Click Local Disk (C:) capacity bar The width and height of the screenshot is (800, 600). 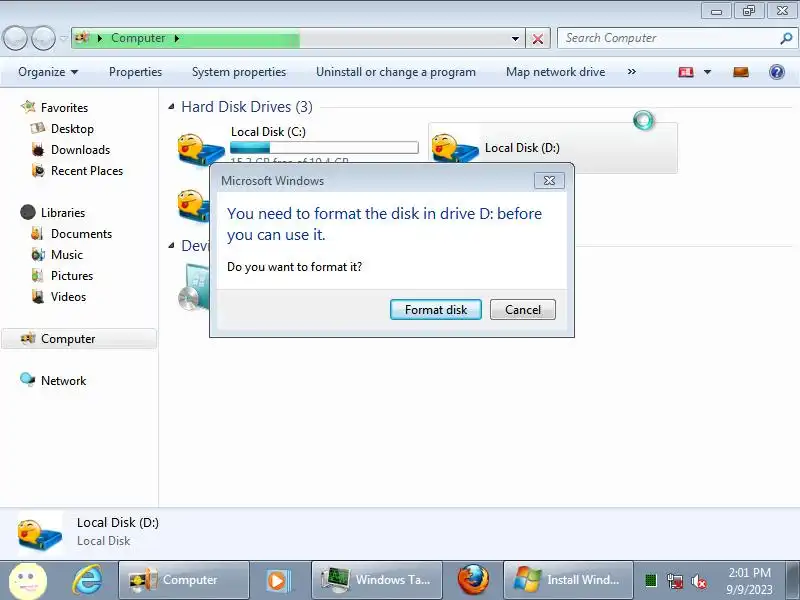pos(324,148)
